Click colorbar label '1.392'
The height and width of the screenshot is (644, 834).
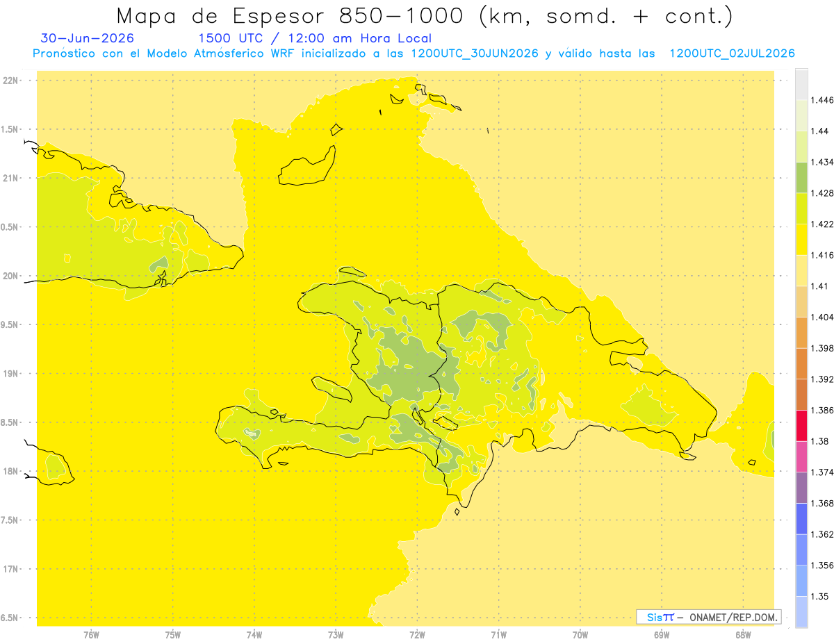click(x=822, y=379)
